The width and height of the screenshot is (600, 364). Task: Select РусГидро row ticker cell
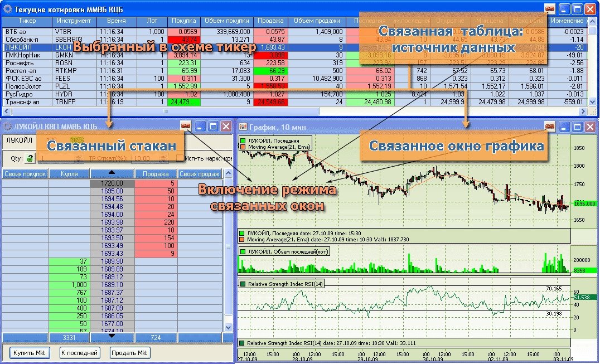click(27, 94)
